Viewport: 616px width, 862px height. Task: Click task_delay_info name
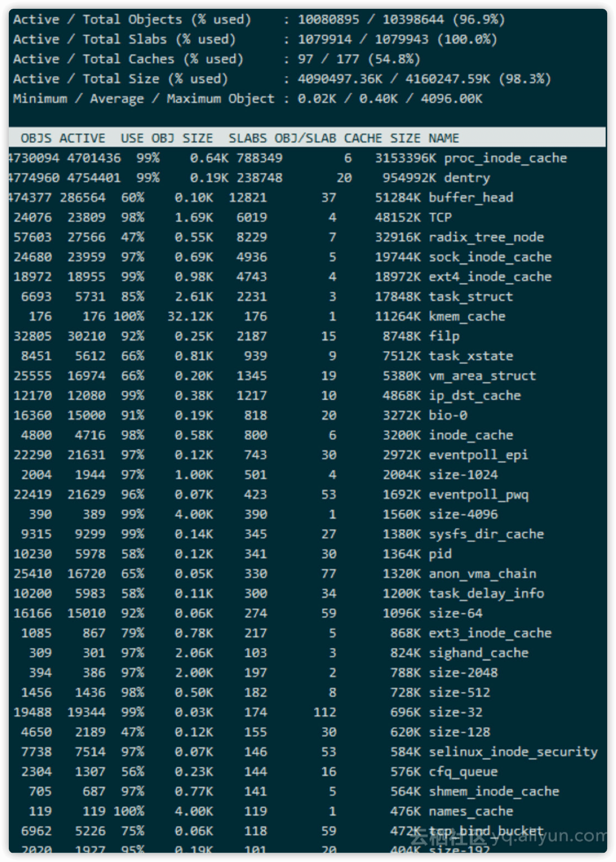(x=486, y=594)
